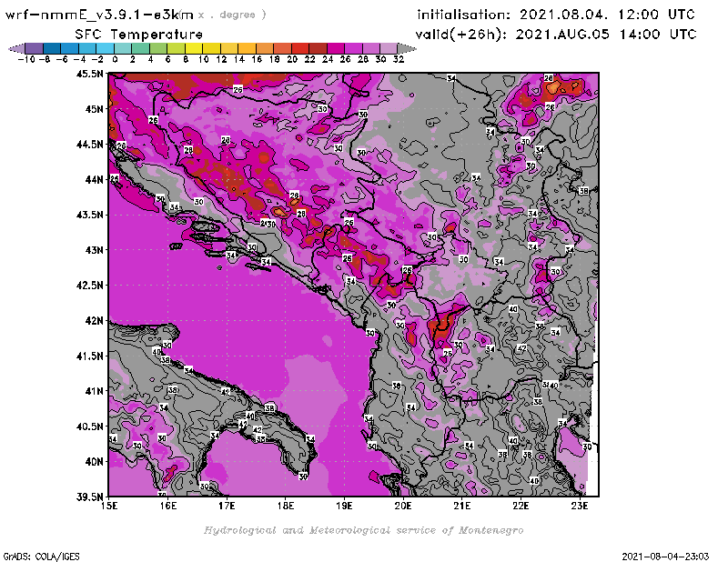Click the colorbar tick label 32
Image resolution: width=728 pixels, height=562 pixels.
click(x=399, y=59)
